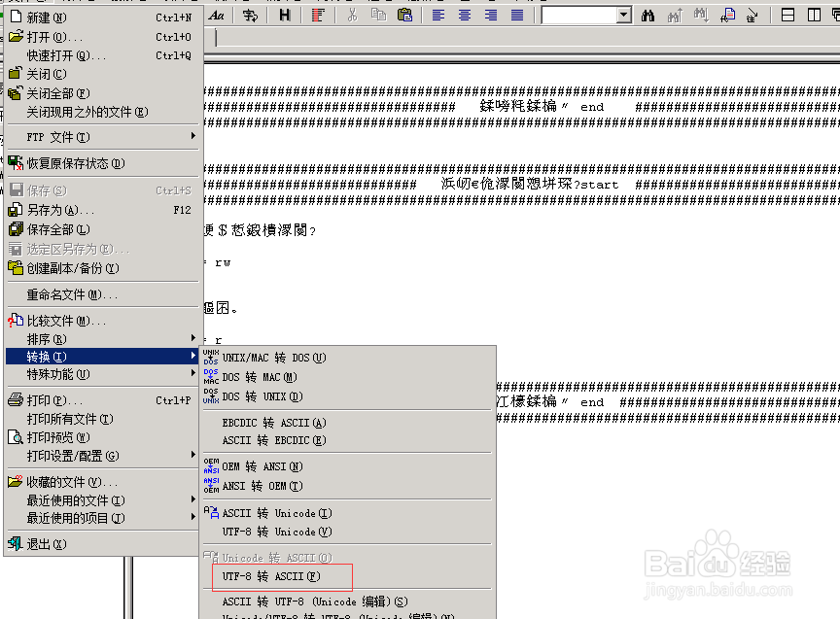Expand the 排序(R) submenu
The height and width of the screenshot is (619, 840).
pos(102,339)
